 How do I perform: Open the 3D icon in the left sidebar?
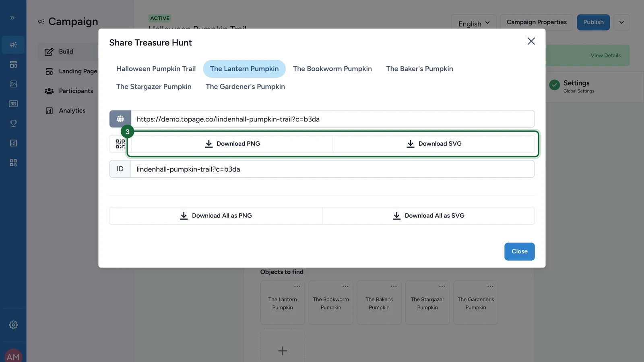(x=13, y=104)
